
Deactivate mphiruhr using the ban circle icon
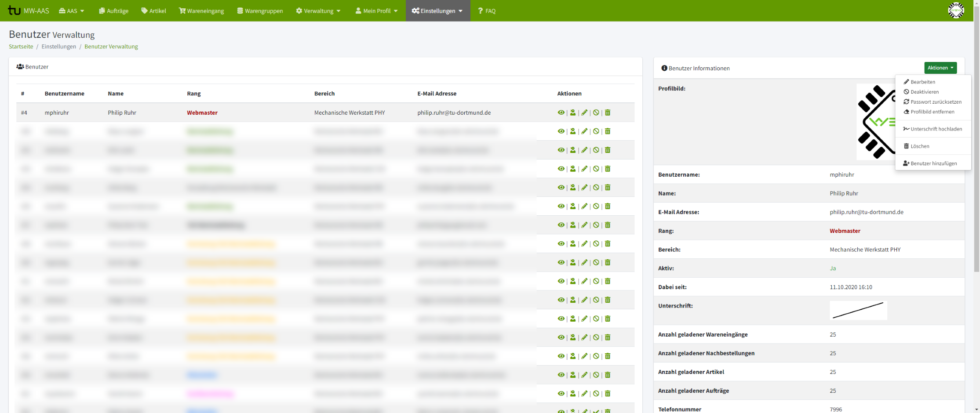(596, 112)
